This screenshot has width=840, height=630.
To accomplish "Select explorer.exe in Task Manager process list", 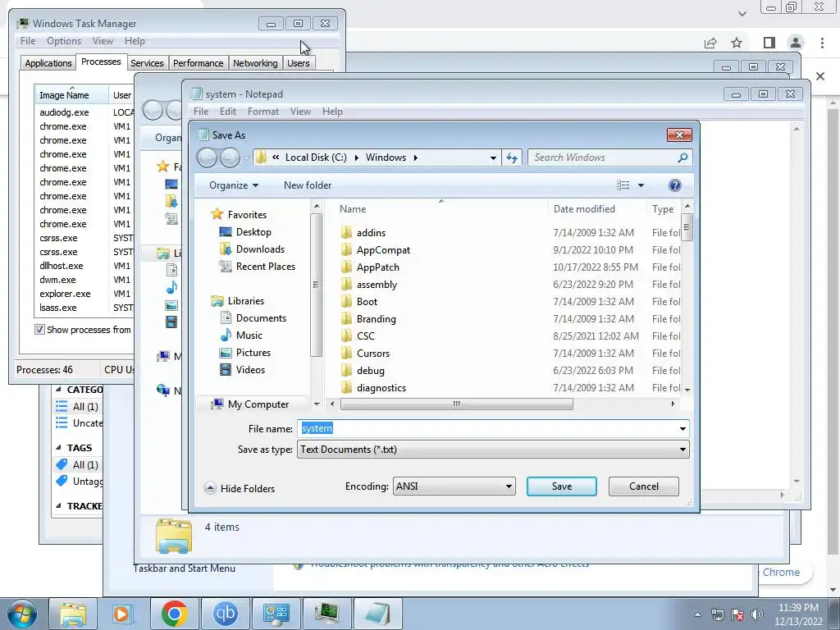I will click(x=65, y=294).
